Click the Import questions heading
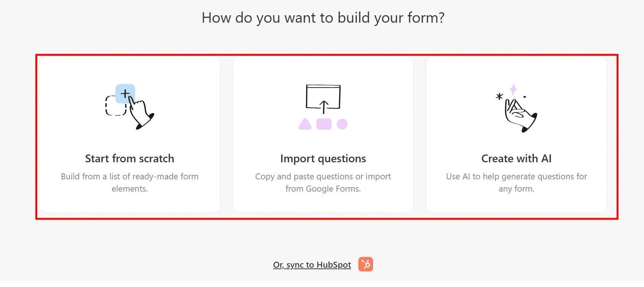The width and height of the screenshot is (644, 287). (323, 159)
